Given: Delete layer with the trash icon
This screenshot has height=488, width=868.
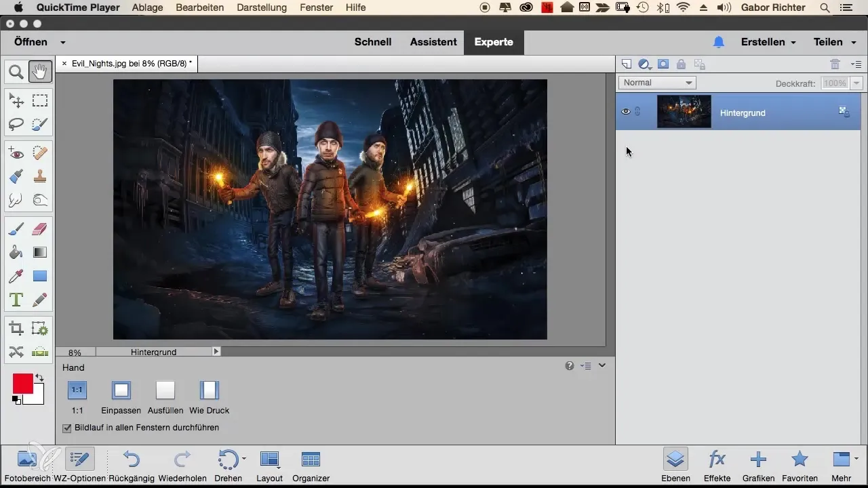Looking at the screenshot, I should click(835, 64).
